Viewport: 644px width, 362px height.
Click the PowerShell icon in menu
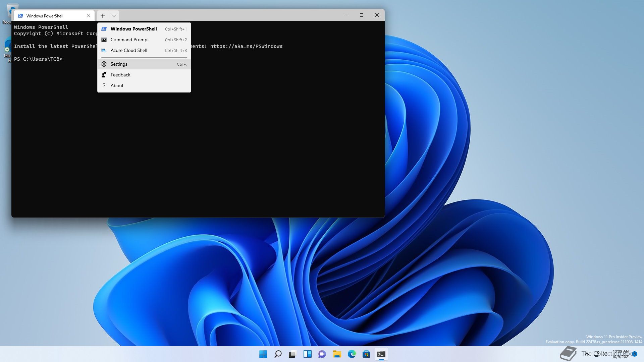[x=104, y=29]
